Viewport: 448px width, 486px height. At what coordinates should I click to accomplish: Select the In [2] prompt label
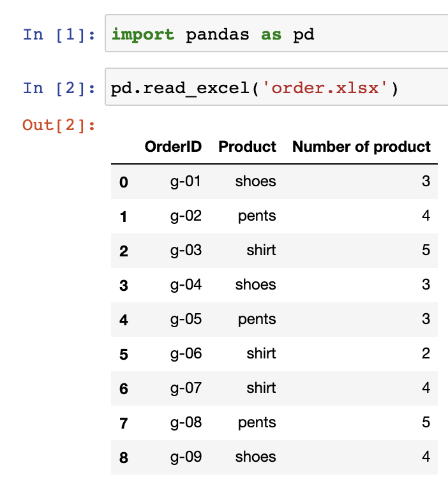click(59, 88)
